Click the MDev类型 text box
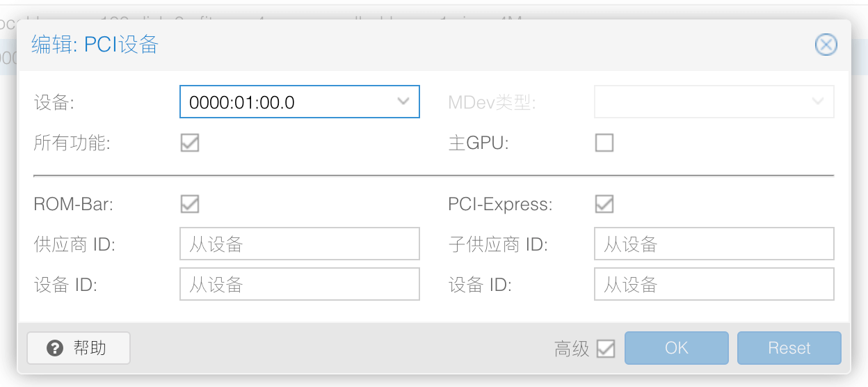868x387 pixels. click(x=701, y=102)
